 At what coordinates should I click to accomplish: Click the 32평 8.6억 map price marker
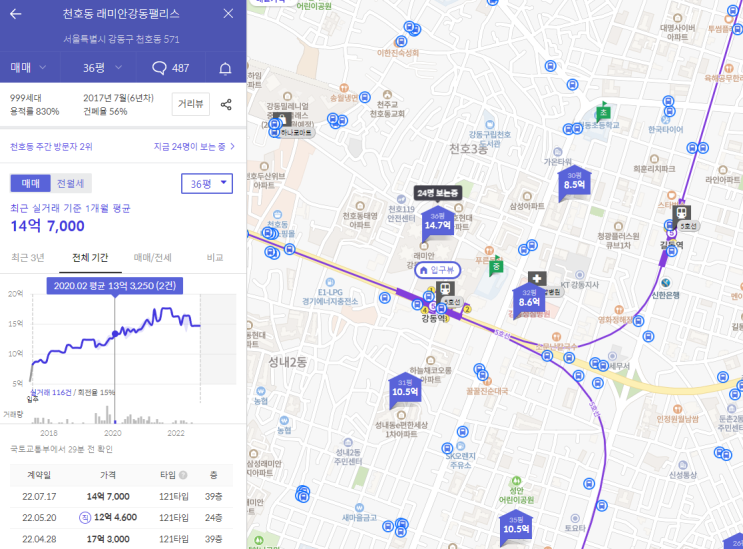(529, 299)
